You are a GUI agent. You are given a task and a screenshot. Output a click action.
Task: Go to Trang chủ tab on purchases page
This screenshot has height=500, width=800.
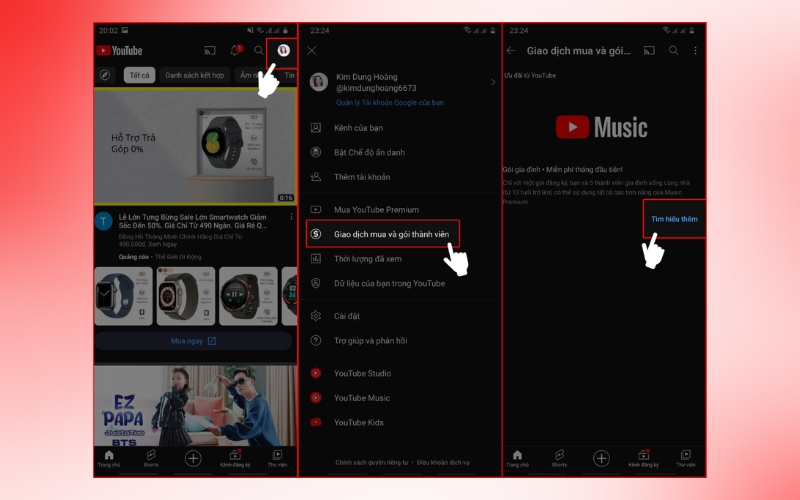(x=517, y=459)
